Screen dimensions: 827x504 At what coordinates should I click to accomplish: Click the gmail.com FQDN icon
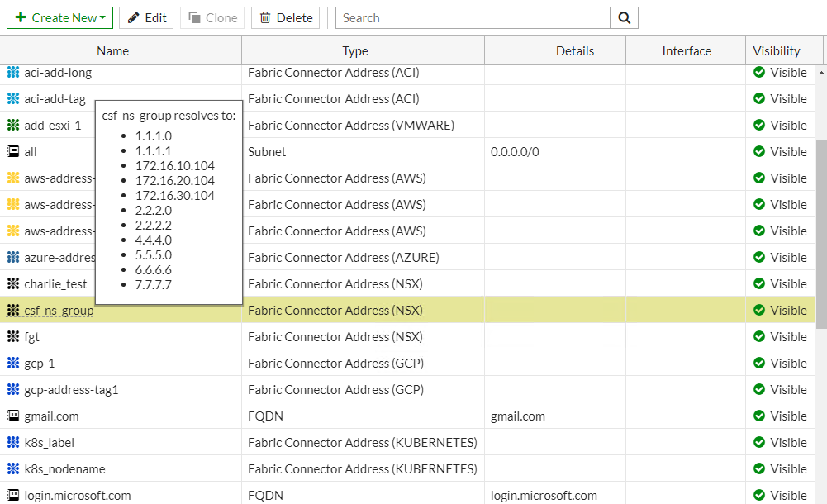click(x=13, y=416)
